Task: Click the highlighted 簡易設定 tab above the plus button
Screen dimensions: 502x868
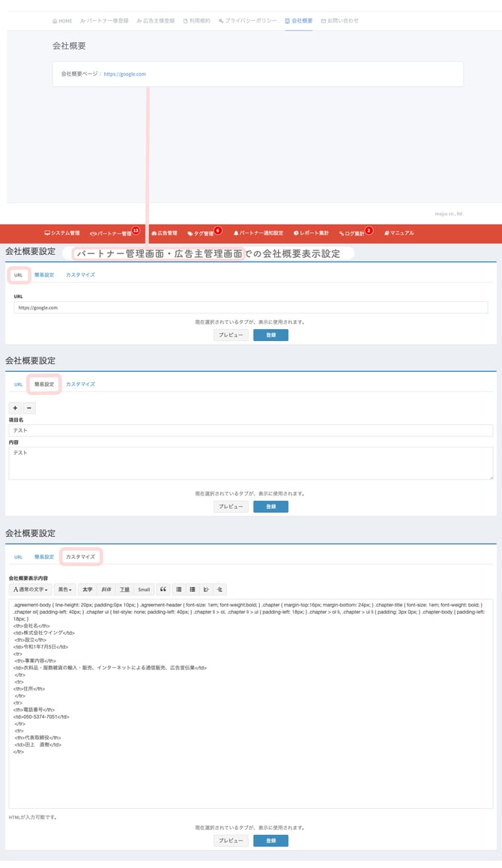Action: [x=44, y=385]
